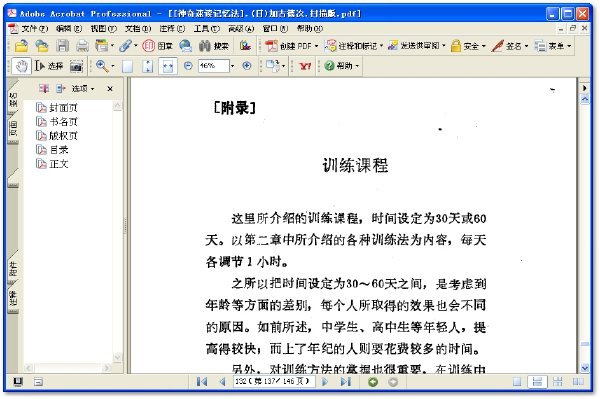
Task: Select the Zoom In magnifier tool
Action: click(102, 66)
